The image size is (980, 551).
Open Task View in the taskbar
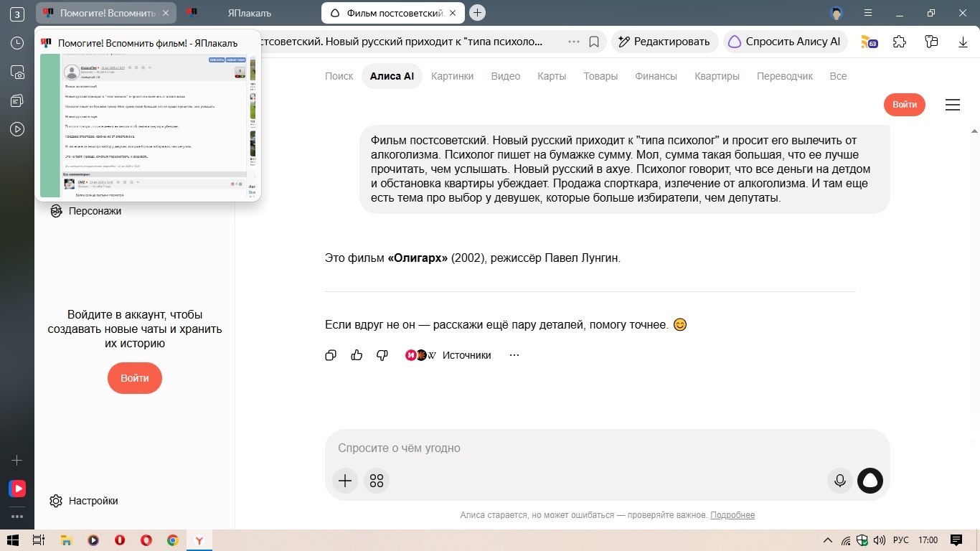(x=39, y=540)
